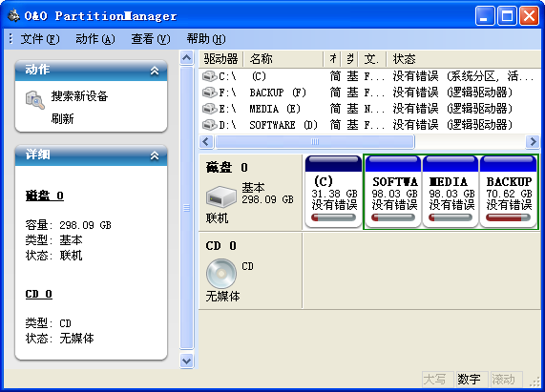The height and width of the screenshot is (392, 545).
Task: Collapse the 详细 panel with chevron
Action: click(x=155, y=155)
